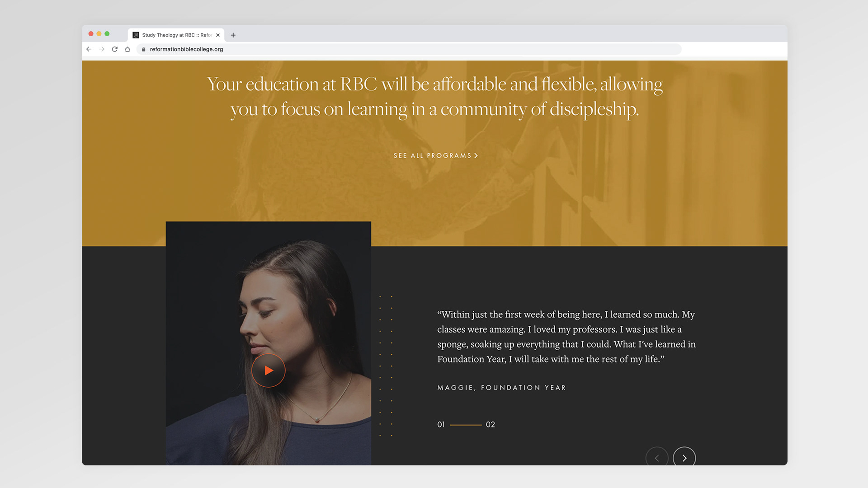
Task: Open the See All Programs link
Action: tap(436, 155)
